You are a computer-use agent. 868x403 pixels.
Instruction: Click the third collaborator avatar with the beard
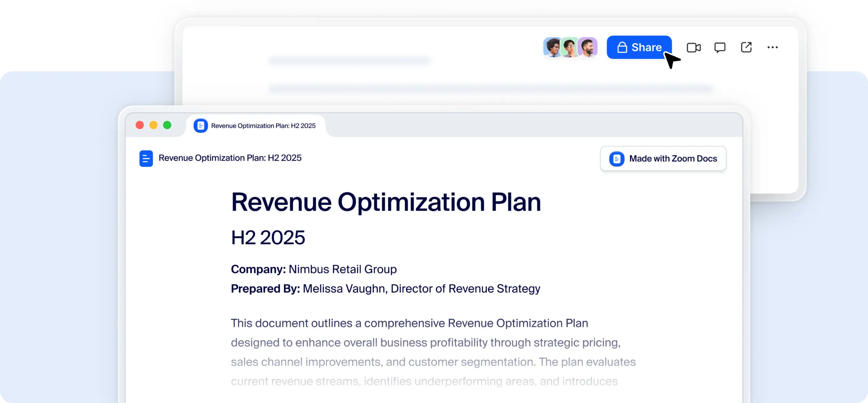tap(588, 47)
